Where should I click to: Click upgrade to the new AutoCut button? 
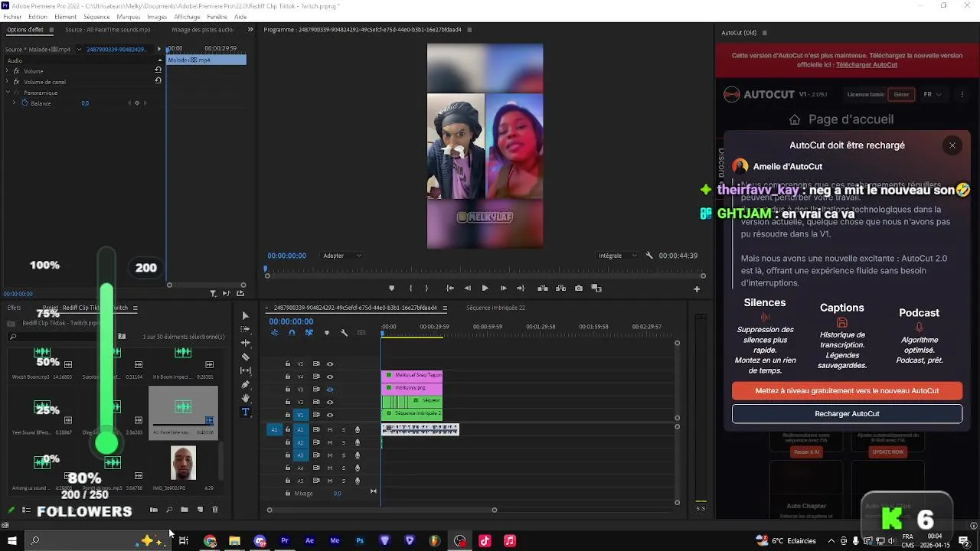(847, 390)
